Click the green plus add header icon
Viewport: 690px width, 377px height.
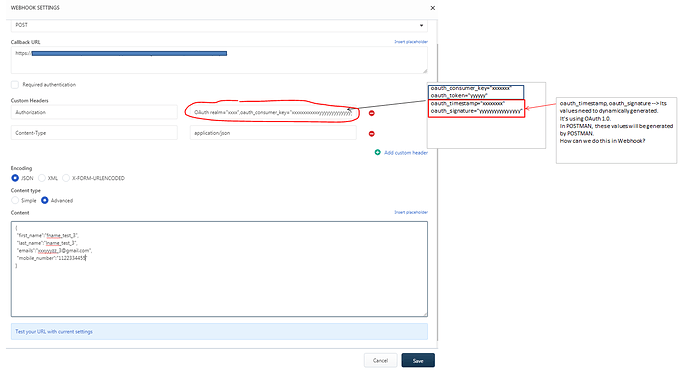[378, 152]
